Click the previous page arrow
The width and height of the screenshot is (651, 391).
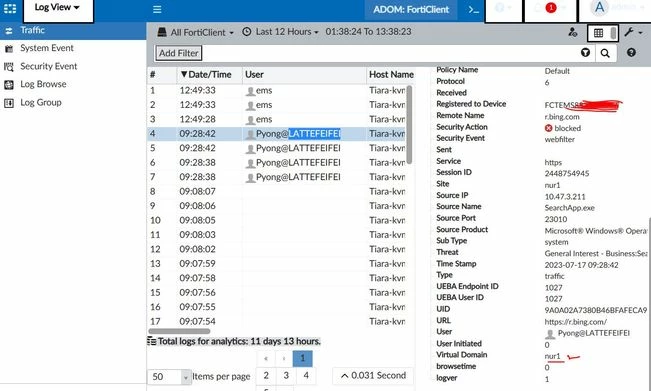pos(266,359)
